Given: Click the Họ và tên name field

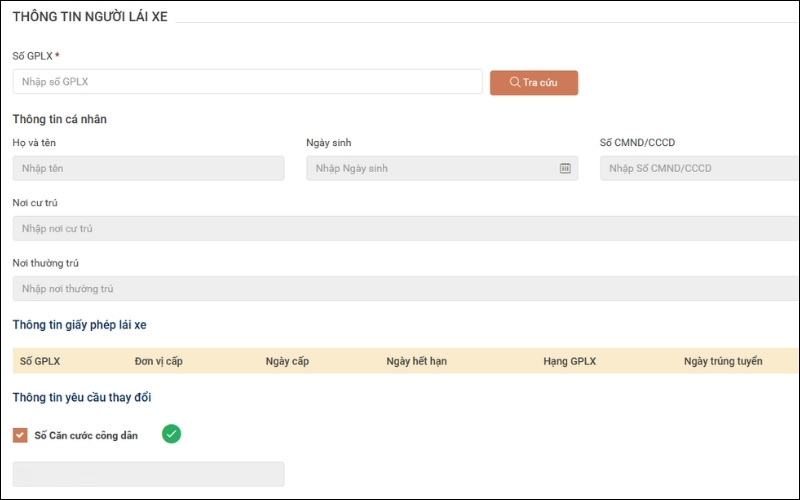Looking at the screenshot, I should [x=148, y=168].
